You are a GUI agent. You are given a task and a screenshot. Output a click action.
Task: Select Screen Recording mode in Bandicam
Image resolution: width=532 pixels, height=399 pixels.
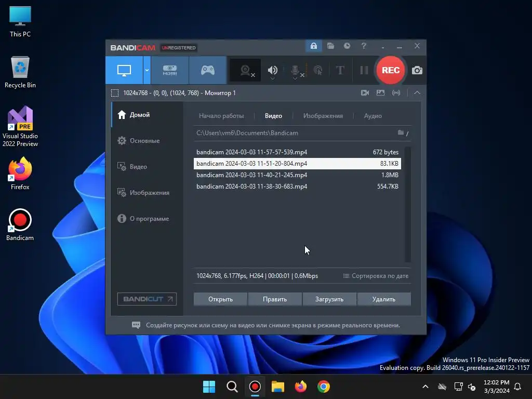[124, 70]
